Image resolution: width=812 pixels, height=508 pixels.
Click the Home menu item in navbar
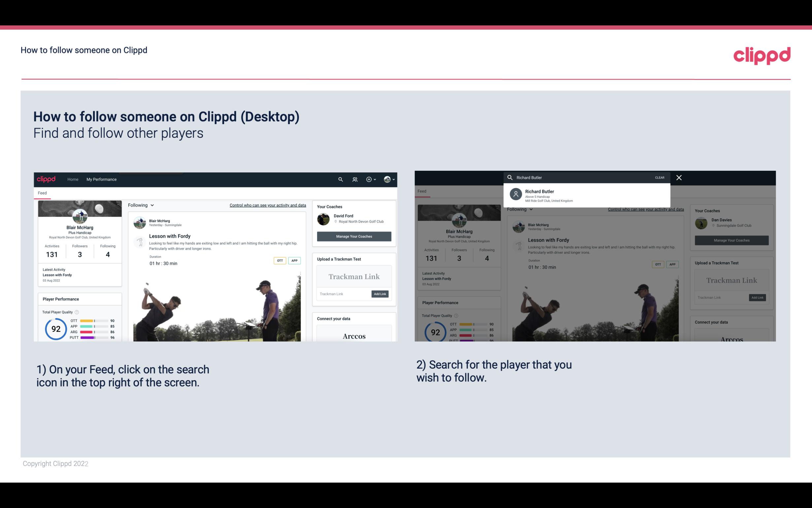(x=73, y=179)
